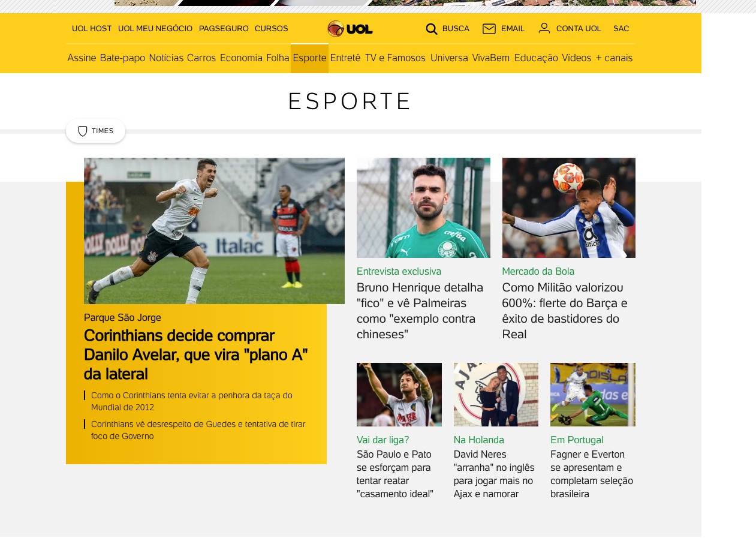Viewport: 756px width, 553px height.
Task: Open the Times shield button
Action: click(x=95, y=131)
